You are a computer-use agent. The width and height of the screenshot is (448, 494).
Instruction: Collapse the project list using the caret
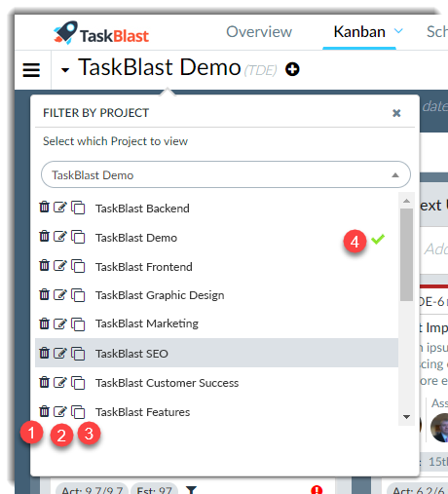pyautogui.click(x=395, y=175)
